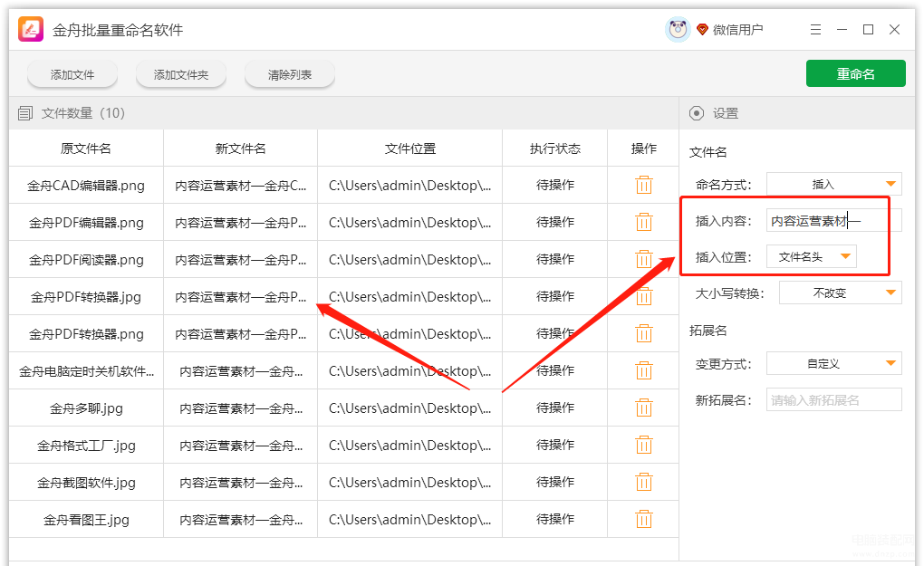The height and width of the screenshot is (566, 924).
Task: Click the 拓展名 section label
Action: click(707, 331)
